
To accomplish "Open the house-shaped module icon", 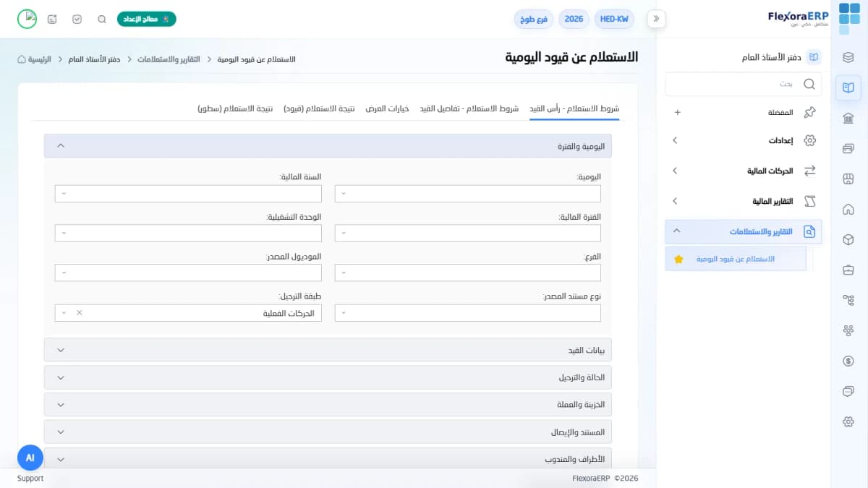I will pos(848,209).
